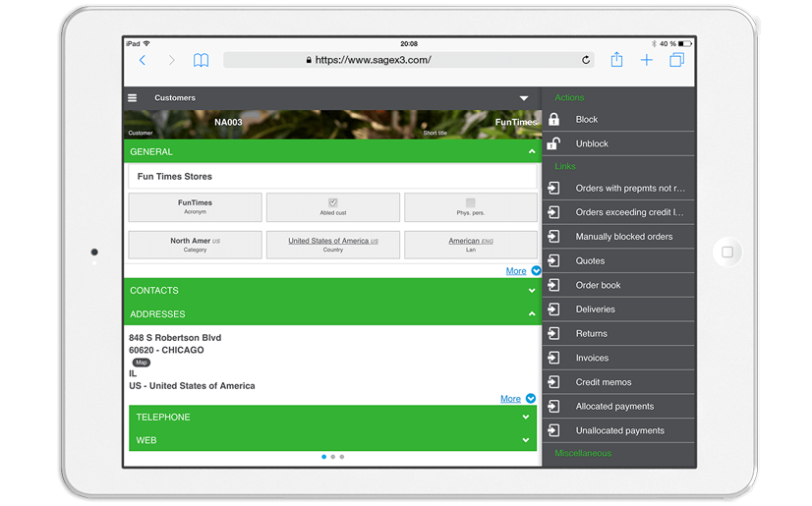The height and width of the screenshot is (506, 812).
Task: Open Safari bookmarks book icon
Action: click(x=201, y=61)
